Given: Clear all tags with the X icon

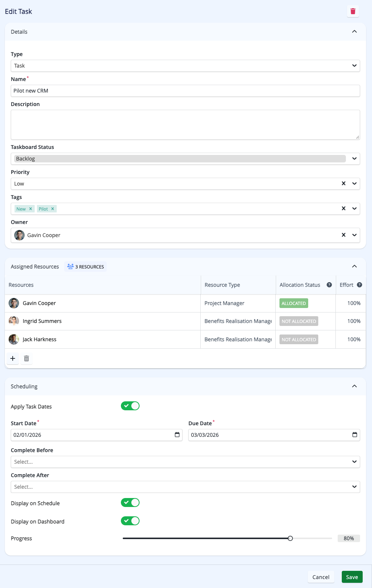Looking at the screenshot, I should click(344, 208).
